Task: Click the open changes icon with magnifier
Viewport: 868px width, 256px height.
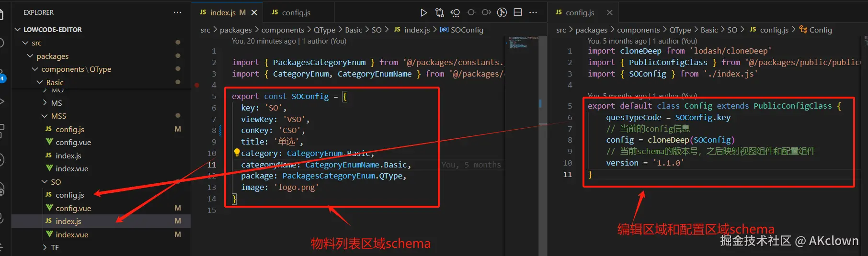Action: coord(455,12)
